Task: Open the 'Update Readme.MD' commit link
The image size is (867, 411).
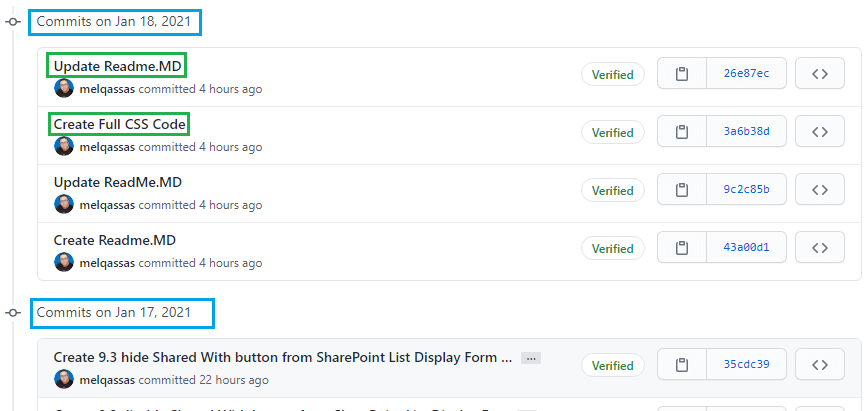Action: coord(117,66)
